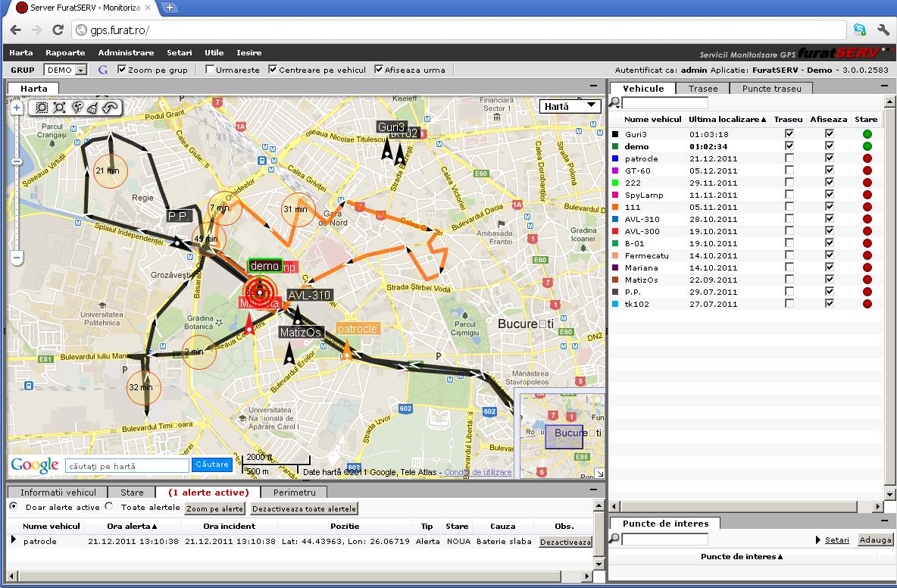This screenshot has height=588, width=897.
Task: Collapse the overview minimap arrow
Action: [x=599, y=474]
